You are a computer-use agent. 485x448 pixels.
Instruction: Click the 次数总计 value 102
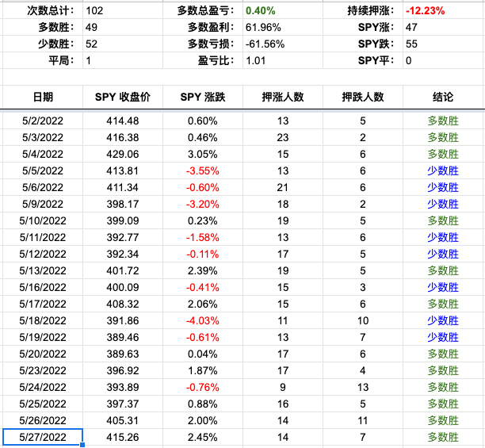(96, 11)
